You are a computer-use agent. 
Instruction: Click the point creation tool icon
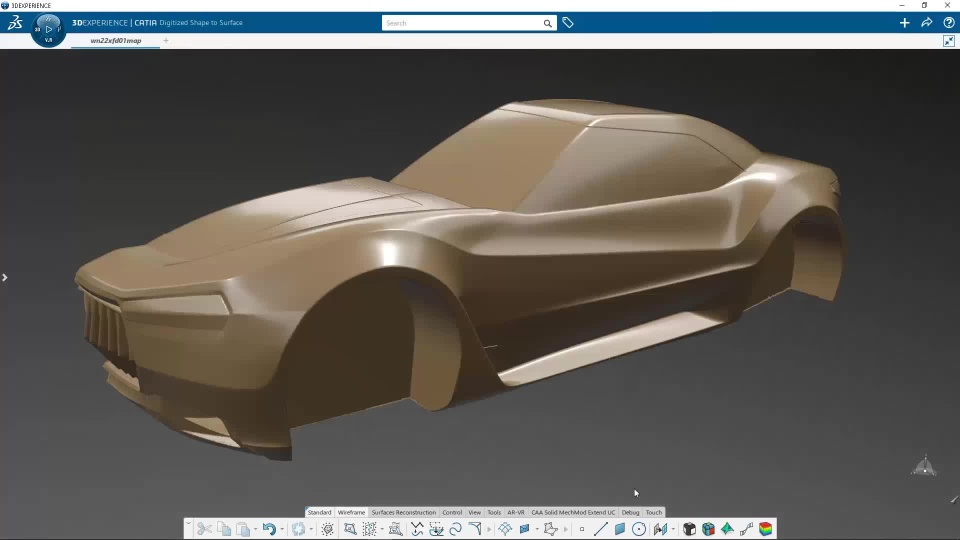pyautogui.click(x=582, y=529)
